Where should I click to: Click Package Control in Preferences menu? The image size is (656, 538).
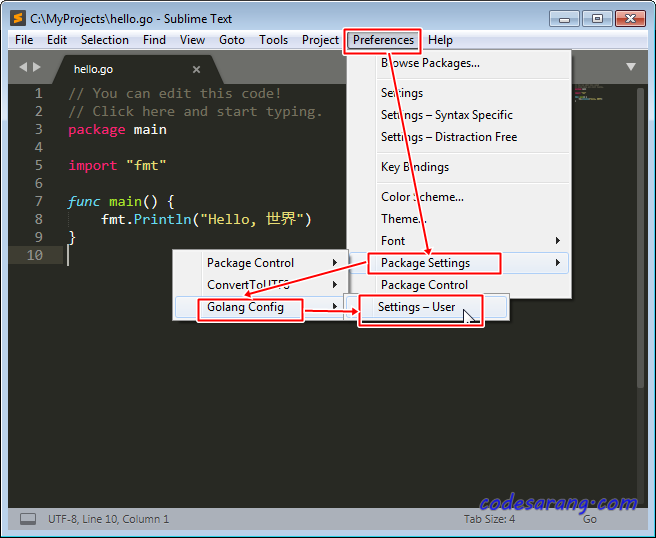(x=459, y=285)
